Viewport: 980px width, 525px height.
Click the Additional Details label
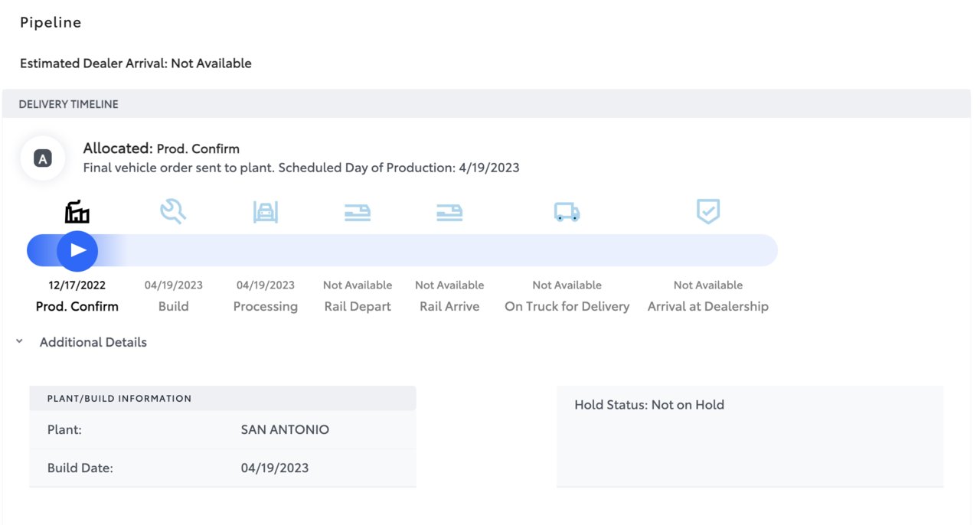point(93,342)
